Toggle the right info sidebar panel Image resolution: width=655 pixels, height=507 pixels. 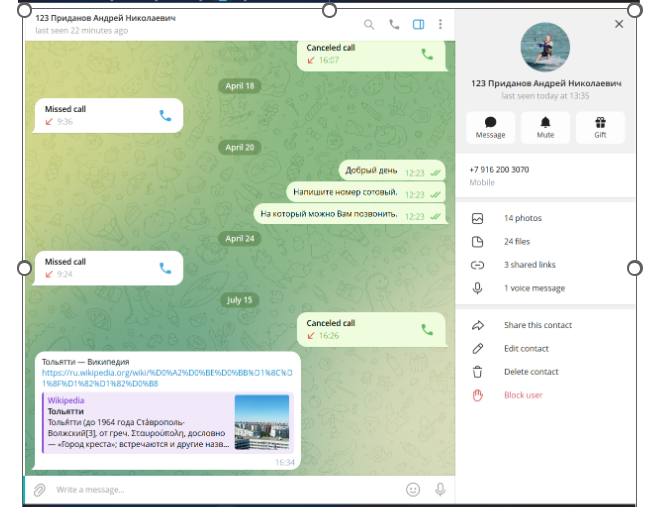click(x=419, y=24)
